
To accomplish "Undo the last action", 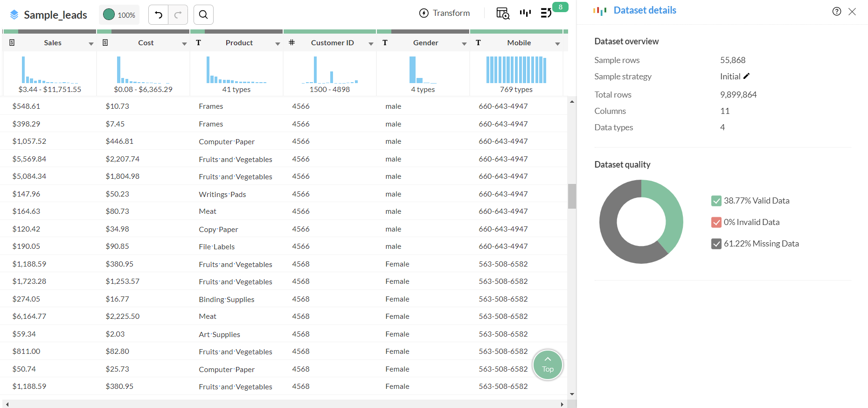I will pyautogui.click(x=159, y=15).
